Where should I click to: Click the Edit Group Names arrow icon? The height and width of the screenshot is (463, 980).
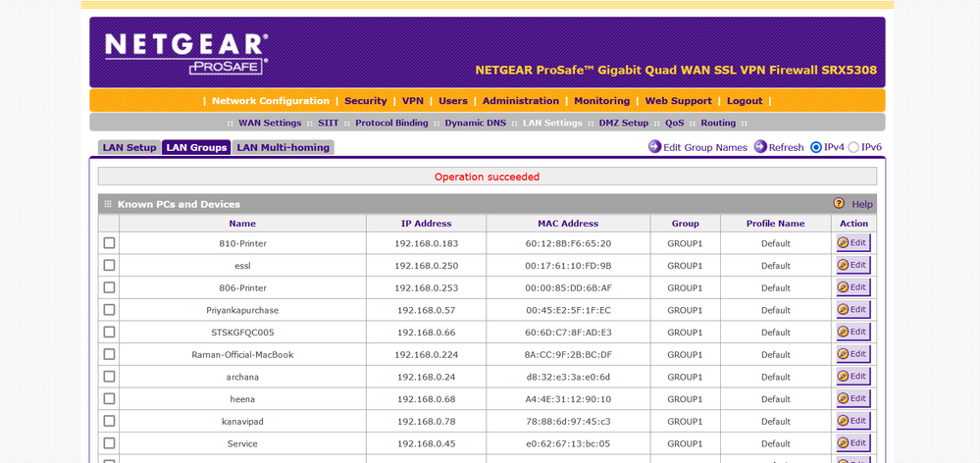pyautogui.click(x=654, y=147)
